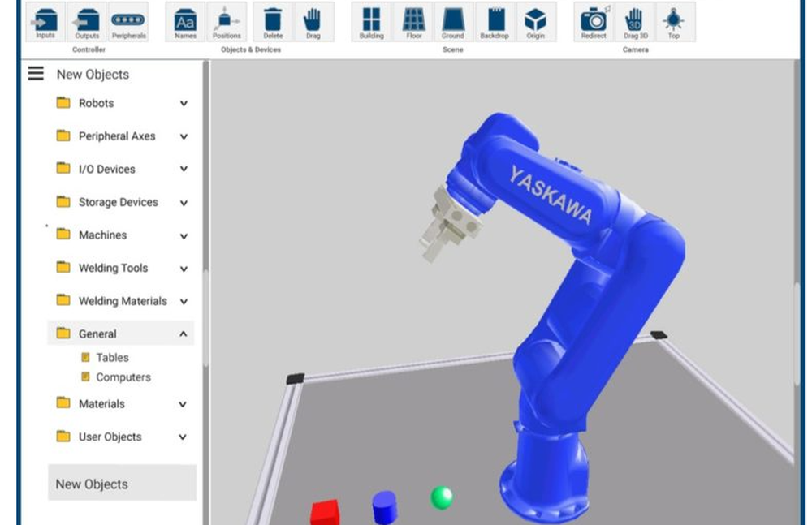Toggle the Names display tool
The width and height of the screenshot is (812, 525).
[185, 22]
